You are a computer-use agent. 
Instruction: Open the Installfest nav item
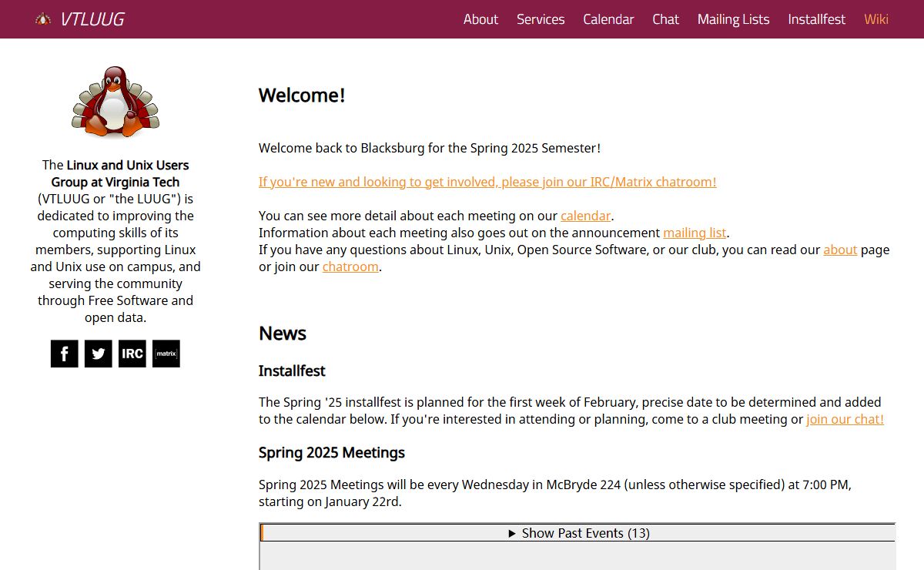tap(816, 19)
